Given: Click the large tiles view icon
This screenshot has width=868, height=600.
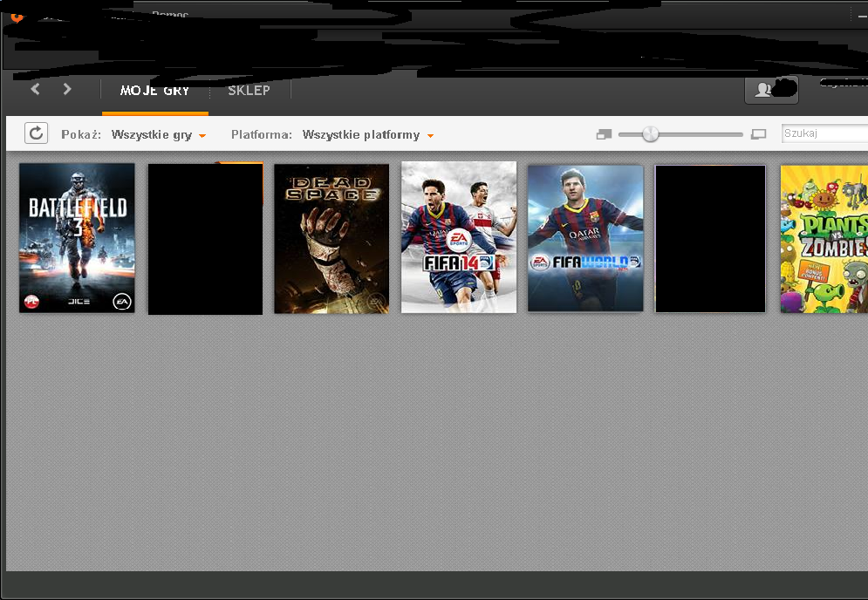Looking at the screenshot, I should click(758, 134).
